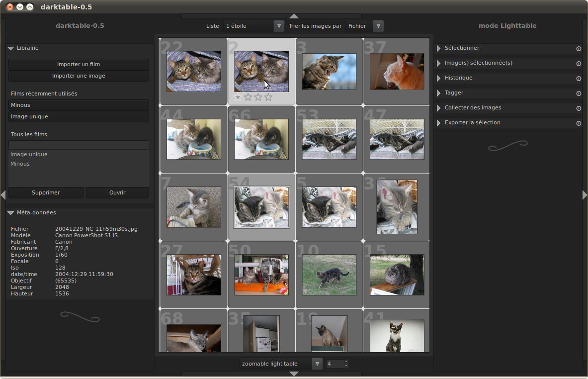Click the round icon beside Sélectionner panel
Viewport: 588px width, 379px height.
coord(579,49)
